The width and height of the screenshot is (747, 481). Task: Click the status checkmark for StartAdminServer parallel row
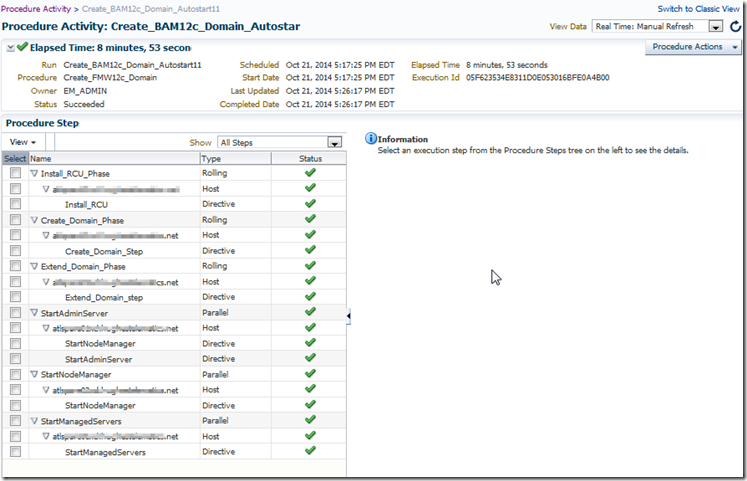[x=310, y=311]
